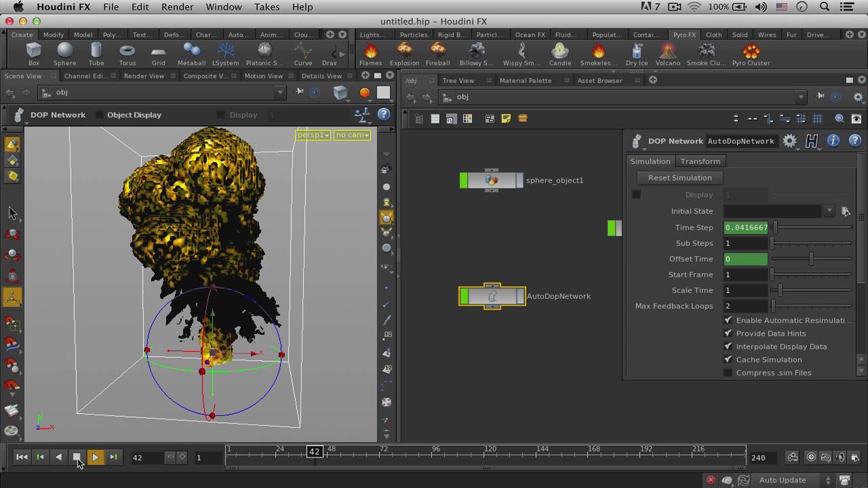Switch to the Rigid Bodies shelf tab

(x=452, y=35)
